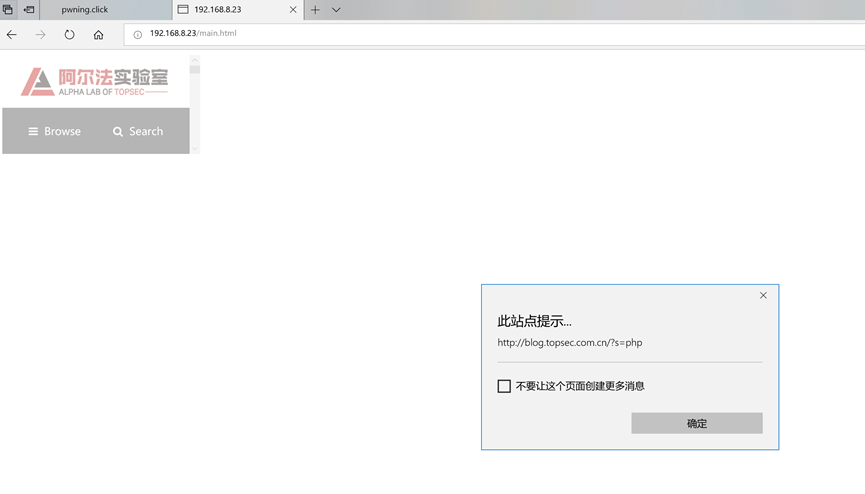Click the browser back arrow
The width and height of the screenshot is (865, 494).
click(12, 34)
